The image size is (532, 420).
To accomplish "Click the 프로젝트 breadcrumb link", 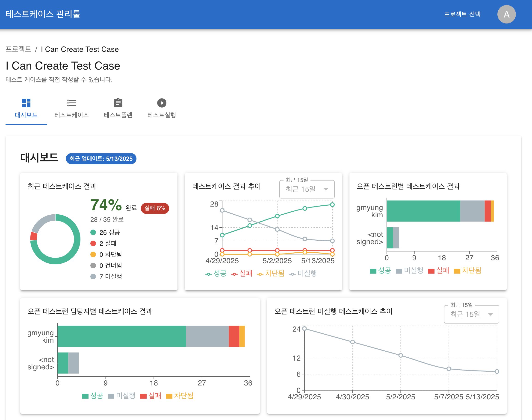I will tap(18, 49).
